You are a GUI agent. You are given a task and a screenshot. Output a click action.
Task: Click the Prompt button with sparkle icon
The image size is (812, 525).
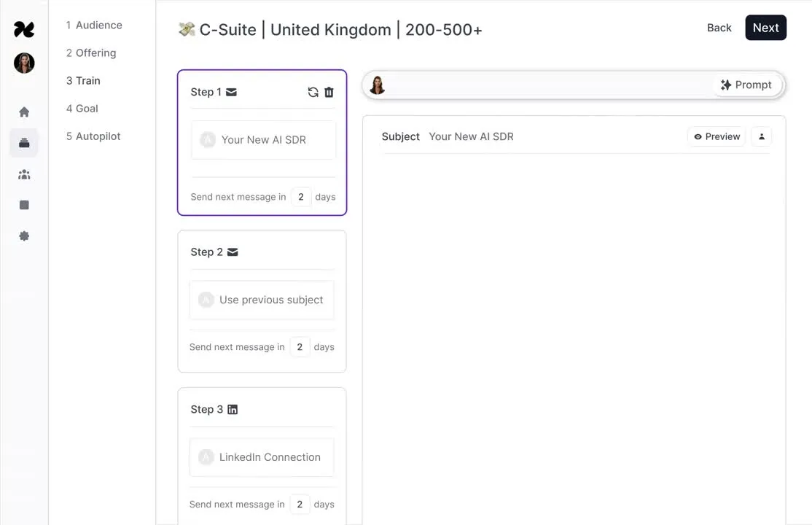pyautogui.click(x=746, y=85)
